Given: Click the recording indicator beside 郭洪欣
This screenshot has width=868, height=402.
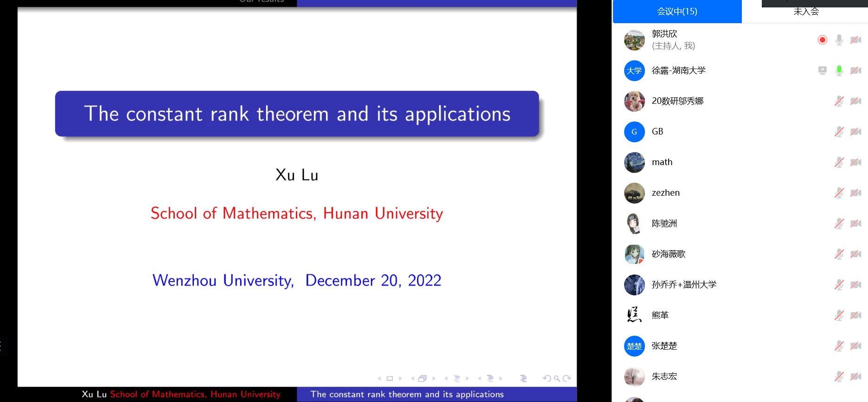Looking at the screenshot, I should click(x=822, y=40).
